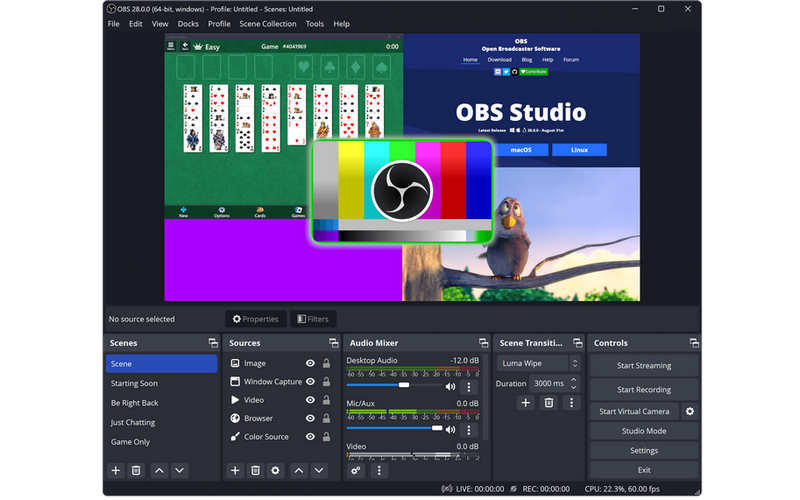Open Mic/Aux three-dot options menu
The height and width of the screenshot is (500, 800).
[469, 428]
